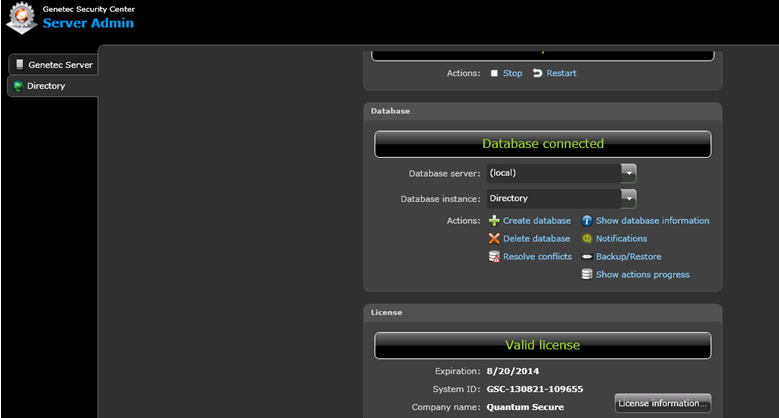Viewport: 779px width, 418px height.
Task: Click the Directory database instance field
Action: (552, 199)
